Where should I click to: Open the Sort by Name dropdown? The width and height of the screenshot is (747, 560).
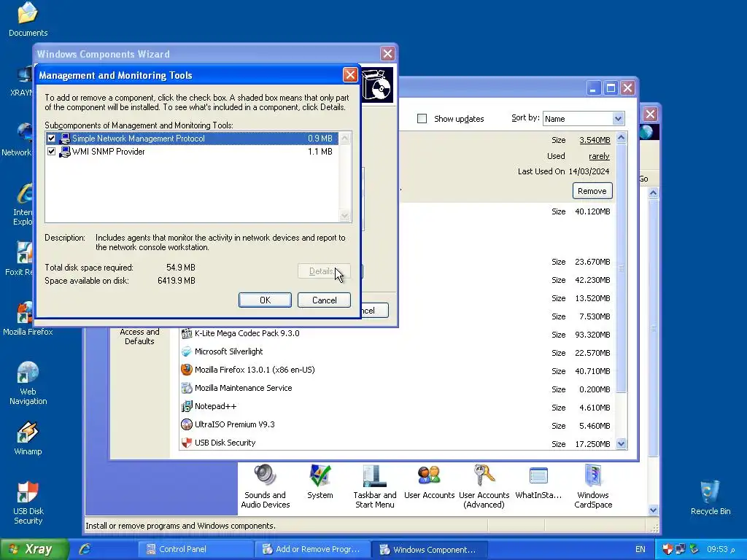(x=618, y=119)
